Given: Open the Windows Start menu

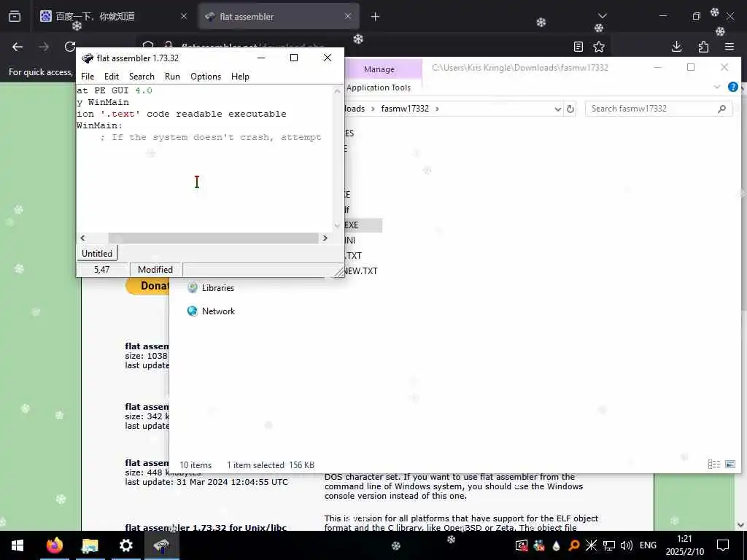Looking at the screenshot, I should coord(18,545).
